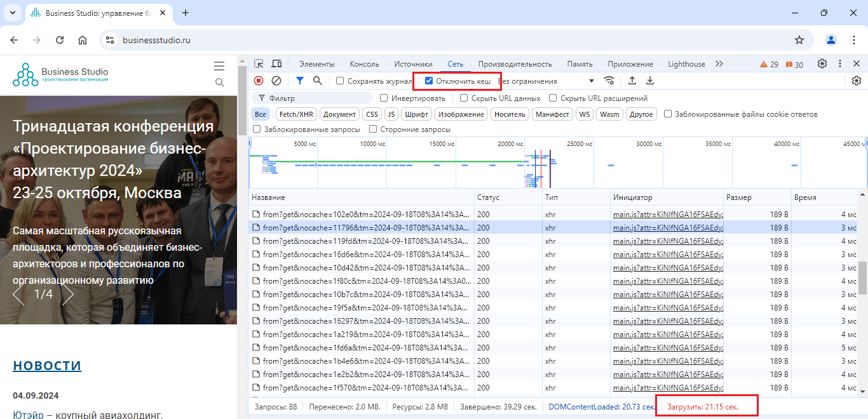
Task: Close the DevTools panel
Action: [x=857, y=63]
